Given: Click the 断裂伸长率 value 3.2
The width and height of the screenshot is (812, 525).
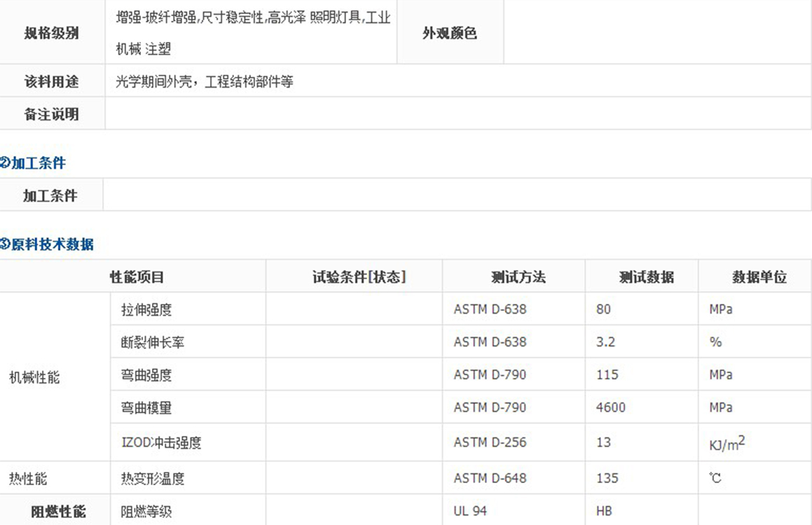Looking at the screenshot, I should [605, 342].
